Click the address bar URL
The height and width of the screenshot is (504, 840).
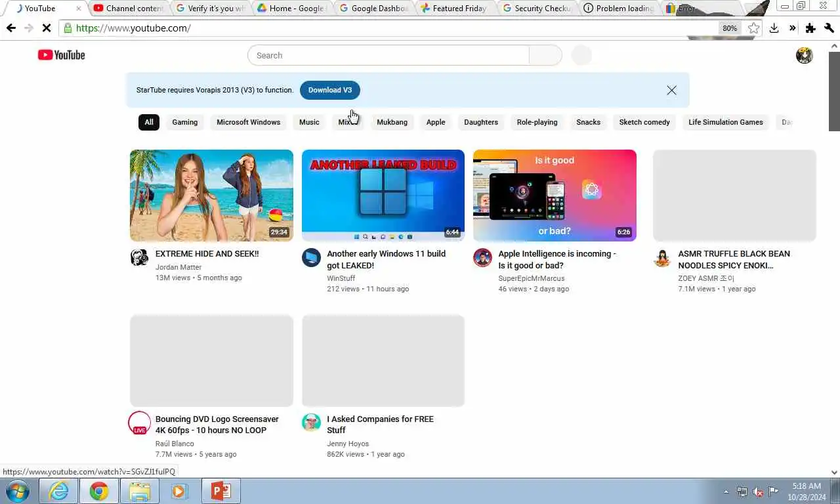click(133, 28)
